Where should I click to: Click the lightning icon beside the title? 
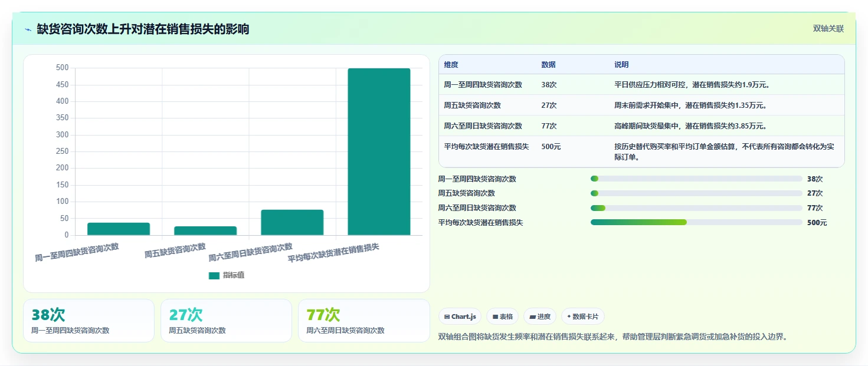click(x=28, y=29)
